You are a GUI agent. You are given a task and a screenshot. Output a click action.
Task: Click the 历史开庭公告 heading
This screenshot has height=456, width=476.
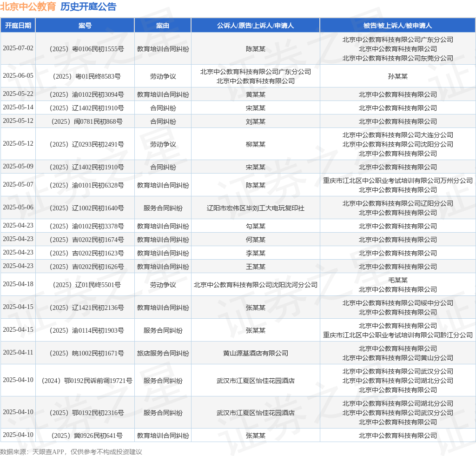click(88, 7)
